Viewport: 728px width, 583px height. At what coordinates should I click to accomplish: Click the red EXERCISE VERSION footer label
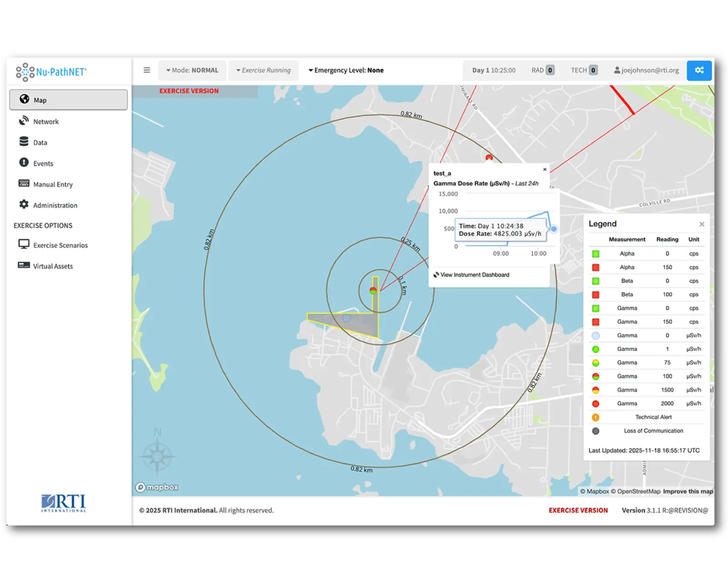click(578, 511)
